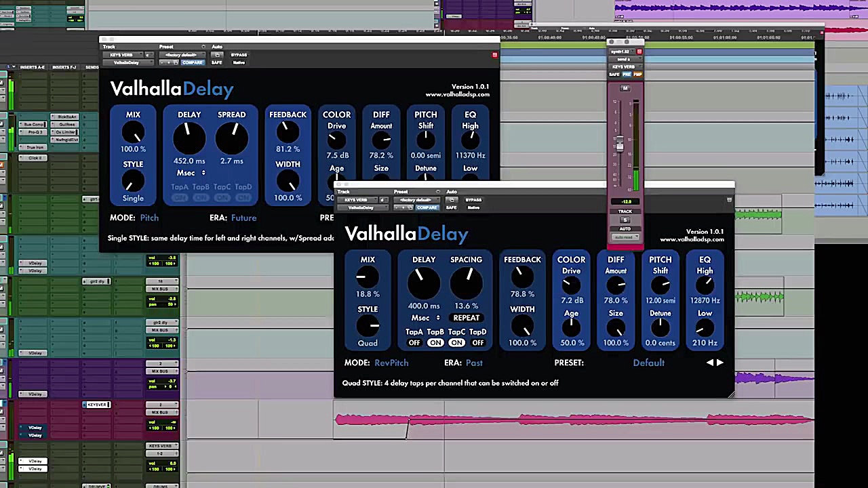This screenshot has height=488, width=868.
Task: Open Msec delay units dropdown in back ValhallaDelay
Action: 191,173
